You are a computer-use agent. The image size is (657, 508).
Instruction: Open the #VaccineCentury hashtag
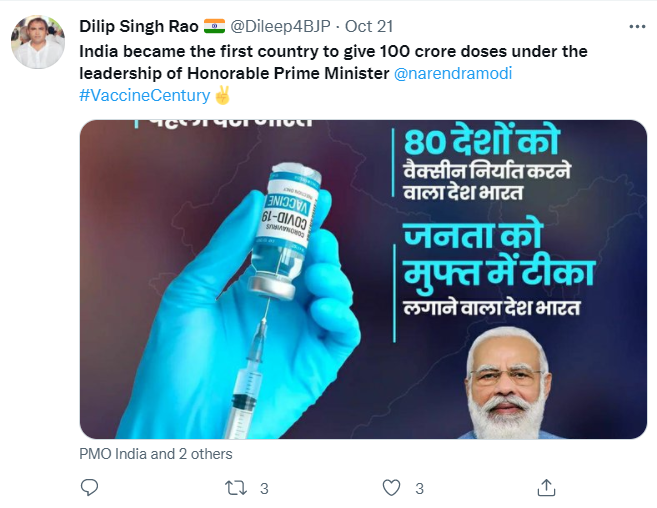(144, 96)
